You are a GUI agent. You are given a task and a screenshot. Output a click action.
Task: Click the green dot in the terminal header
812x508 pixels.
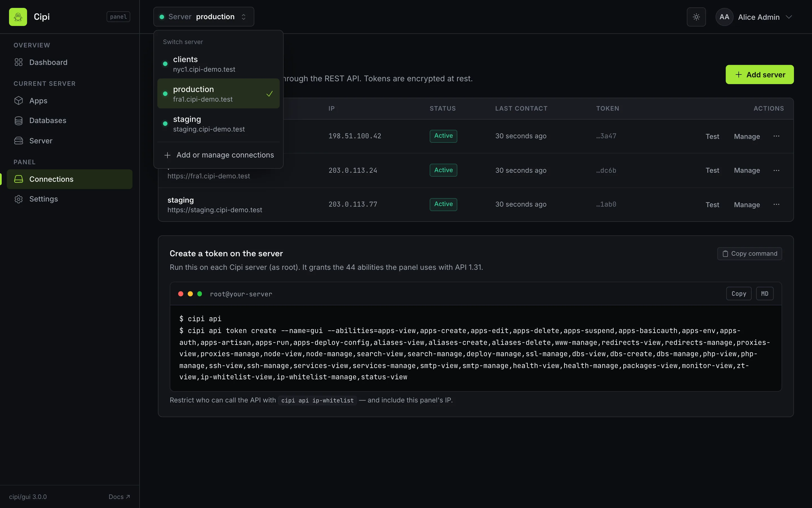(200, 294)
